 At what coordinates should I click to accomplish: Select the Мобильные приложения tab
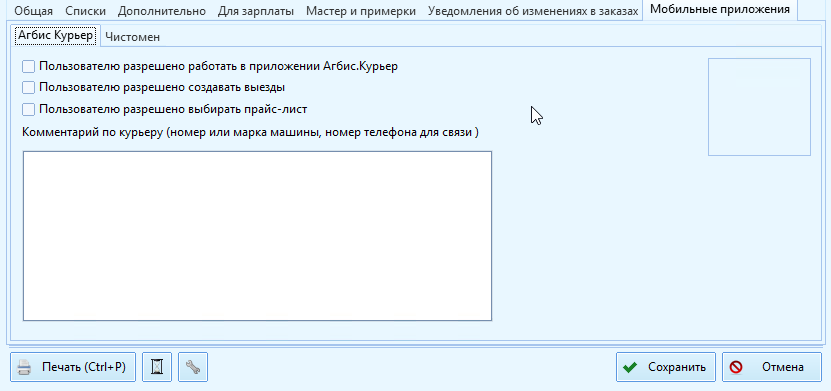coord(720,10)
